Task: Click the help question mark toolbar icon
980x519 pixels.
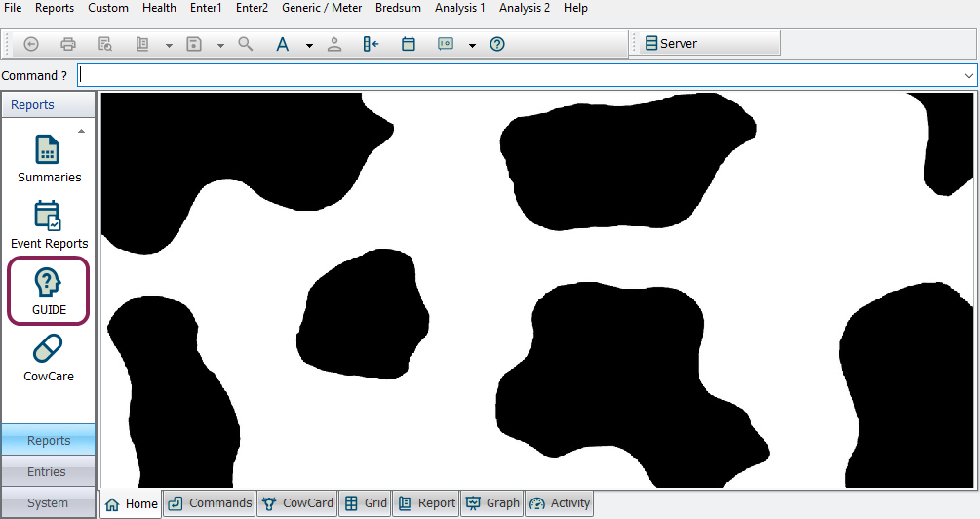Action: click(x=497, y=44)
